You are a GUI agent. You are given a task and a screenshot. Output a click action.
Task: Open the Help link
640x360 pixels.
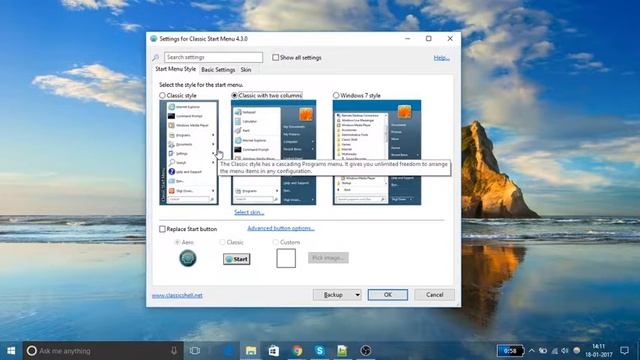point(442,58)
